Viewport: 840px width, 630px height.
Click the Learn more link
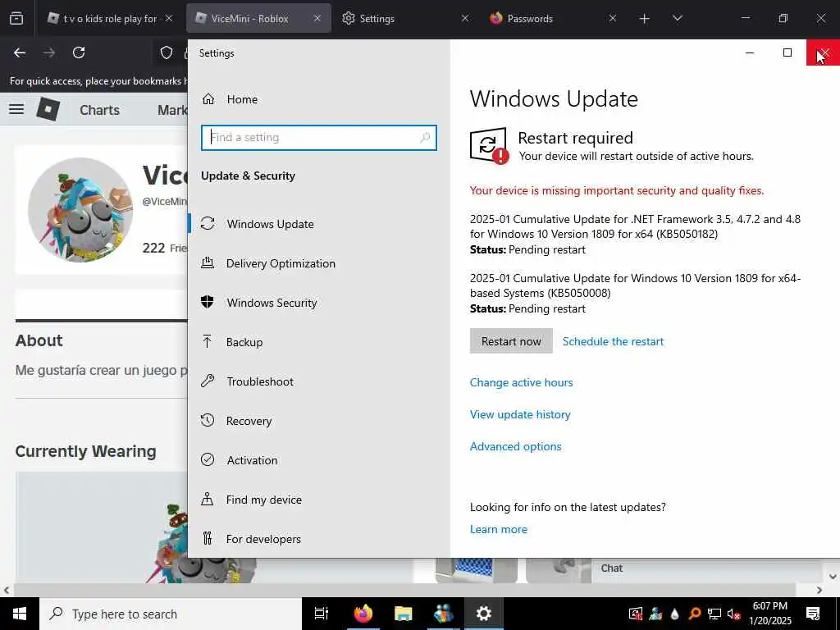(498, 529)
